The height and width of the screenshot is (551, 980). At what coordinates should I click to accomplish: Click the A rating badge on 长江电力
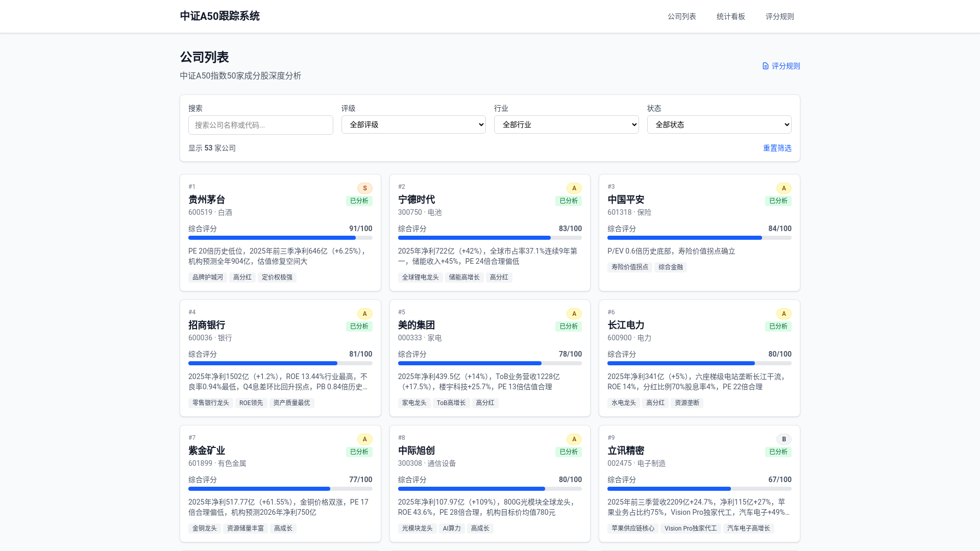click(784, 314)
